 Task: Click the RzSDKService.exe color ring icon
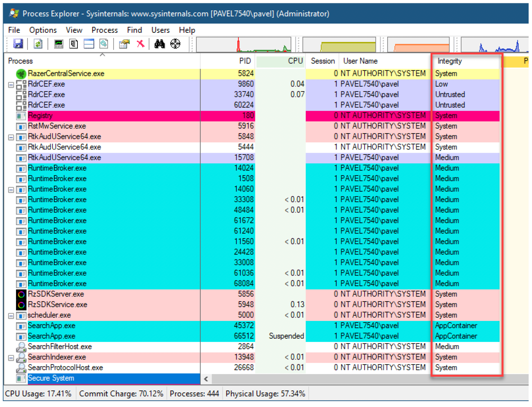[21, 305]
